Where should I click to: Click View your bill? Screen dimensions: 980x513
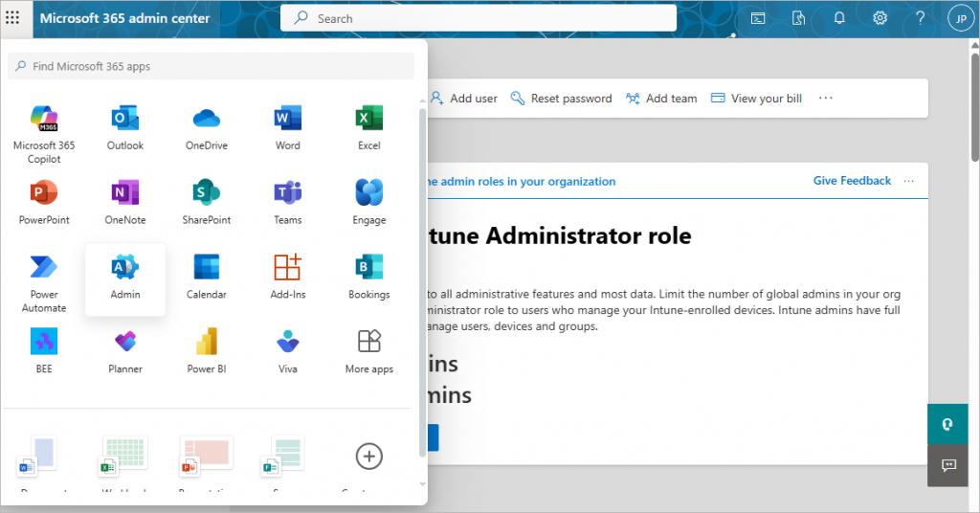(756, 98)
